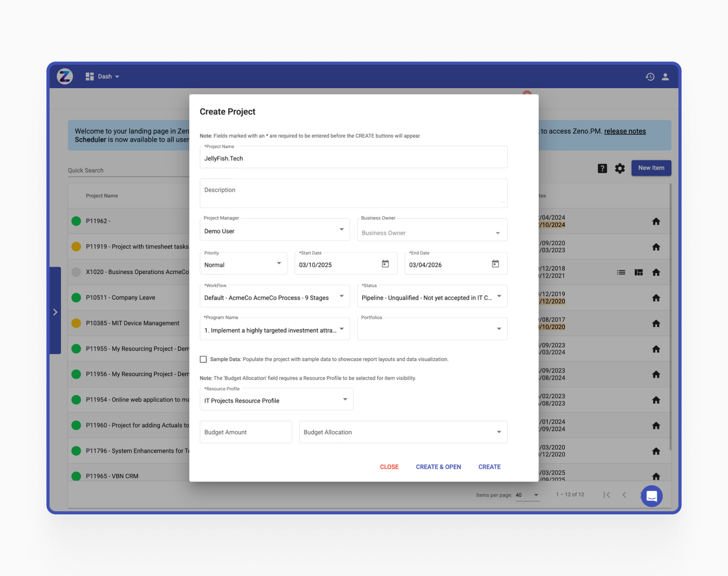Screen dimensions: 728x576
Task: Open the Status dropdown showing Pipeline - Unqualified
Action: [498, 296]
